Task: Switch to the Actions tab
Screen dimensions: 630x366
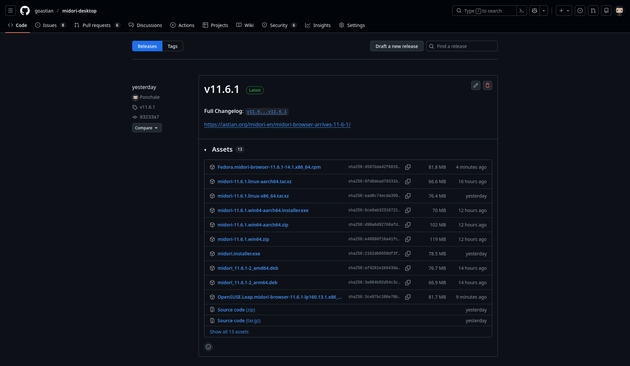Action: click(x=182, y=25)
